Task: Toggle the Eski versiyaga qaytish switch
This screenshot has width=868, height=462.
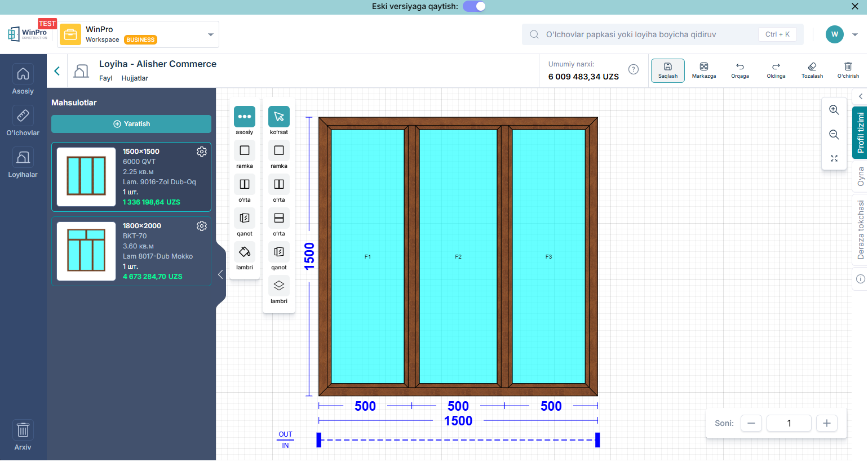Action: (474, 6)
